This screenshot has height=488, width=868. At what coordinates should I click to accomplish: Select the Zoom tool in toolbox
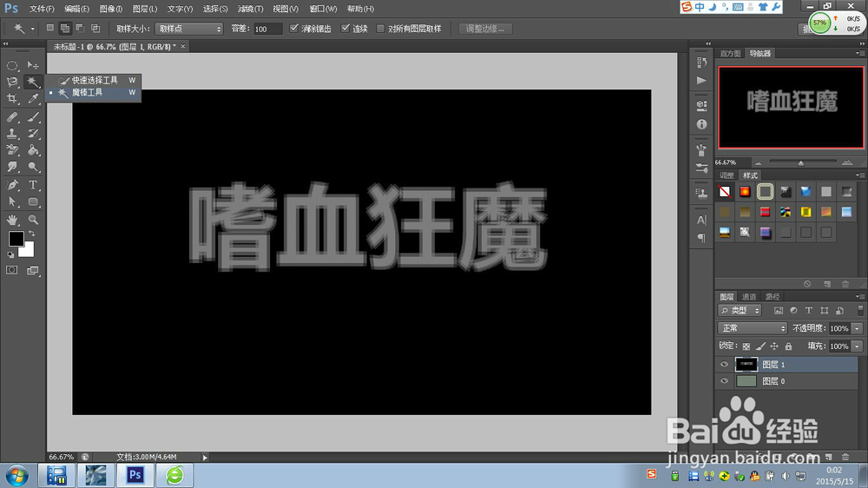click(33, 220)
